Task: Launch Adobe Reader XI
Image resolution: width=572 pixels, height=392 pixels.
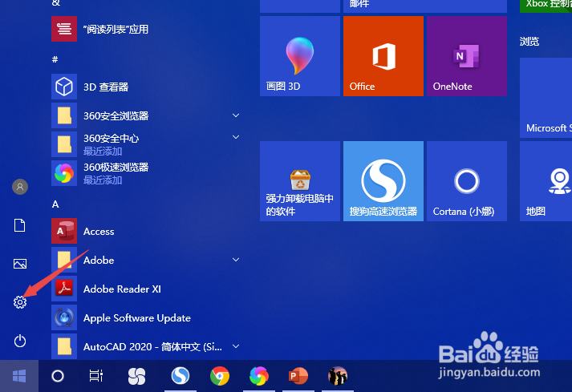Action: click(x=146, y=289)
